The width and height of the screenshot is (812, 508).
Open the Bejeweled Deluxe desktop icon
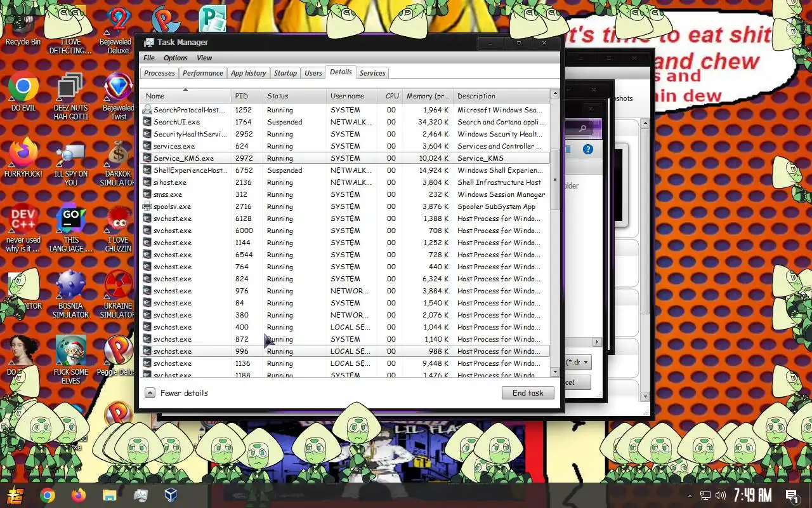118,30
